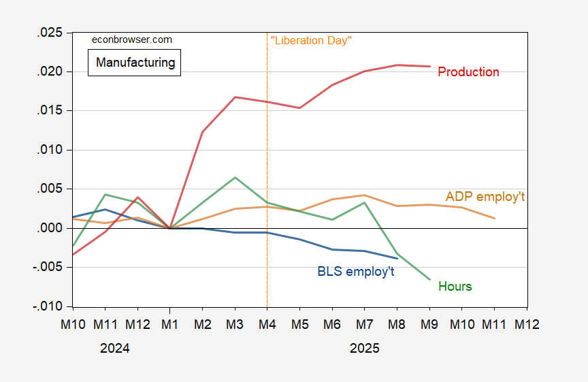The width and height of the screenshot is (588, 382).
Task: Click the M10 label at far left
Action: [73, 325]
